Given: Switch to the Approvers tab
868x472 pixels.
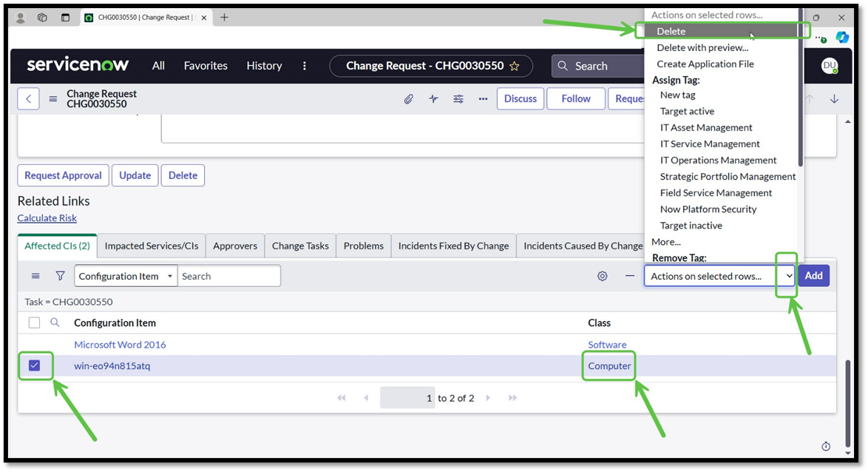Looking at the screenshot, I should coord(234,246).
